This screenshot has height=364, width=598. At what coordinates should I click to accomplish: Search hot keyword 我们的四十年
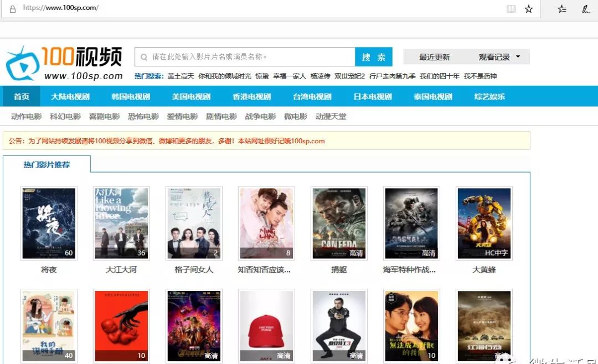click(440, 76)
